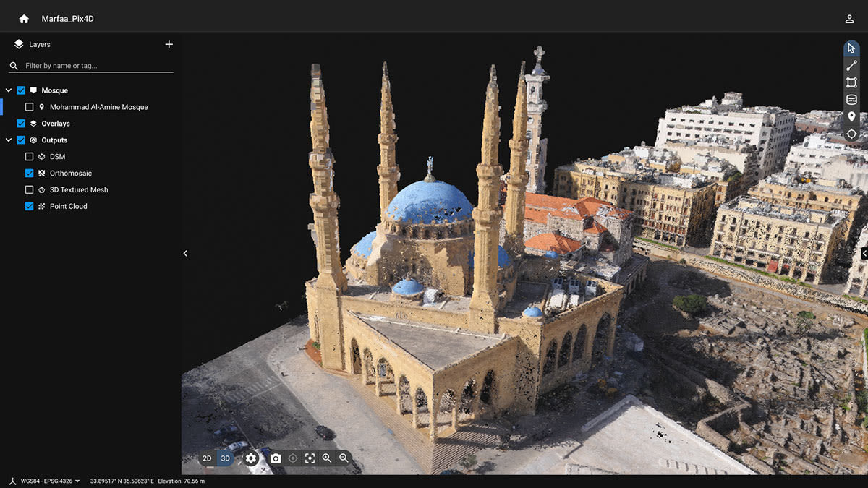868x488 pixels.
Task: Select the distance measurement tool
Action: coord(851,65)
